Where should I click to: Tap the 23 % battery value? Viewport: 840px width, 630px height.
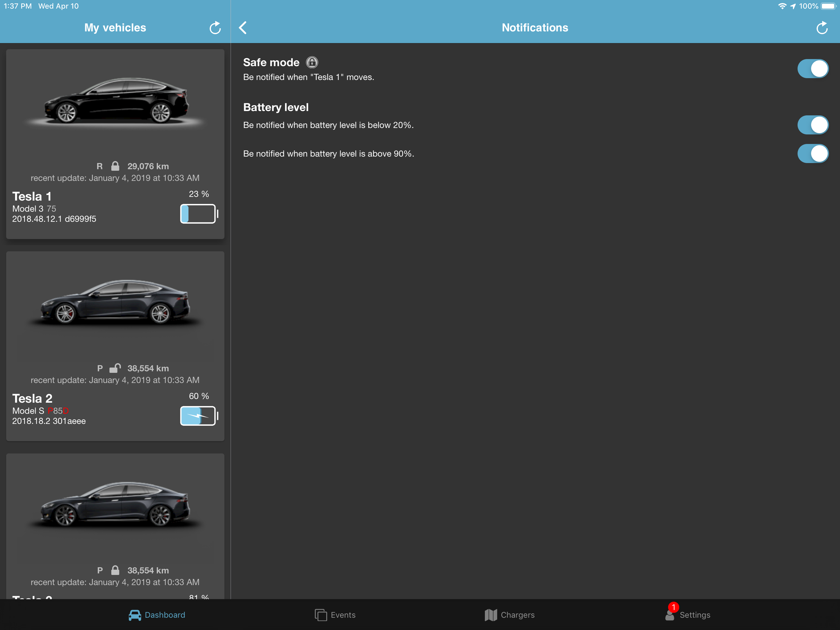point(199,194)
